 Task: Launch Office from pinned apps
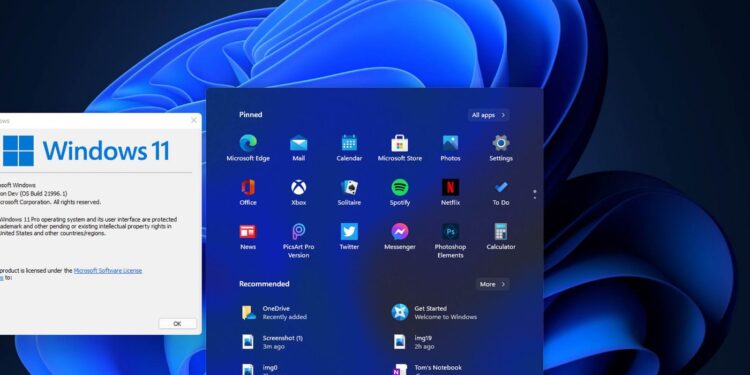248,192
